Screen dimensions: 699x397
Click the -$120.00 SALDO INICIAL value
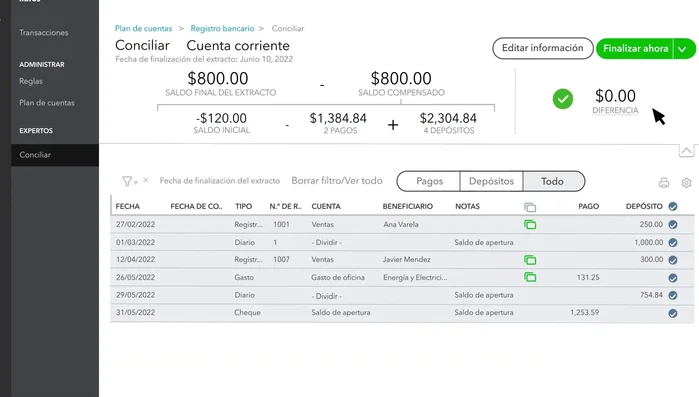[x=221, y=123]
